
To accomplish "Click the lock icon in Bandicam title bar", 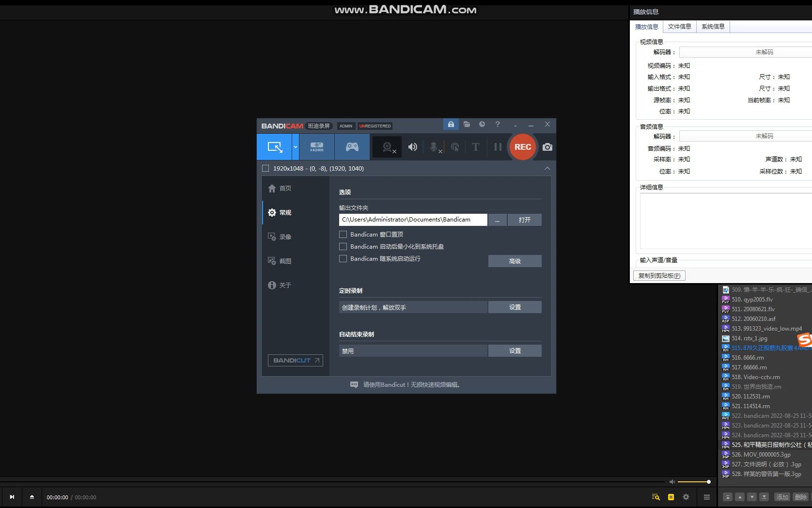I will (451, 125).
